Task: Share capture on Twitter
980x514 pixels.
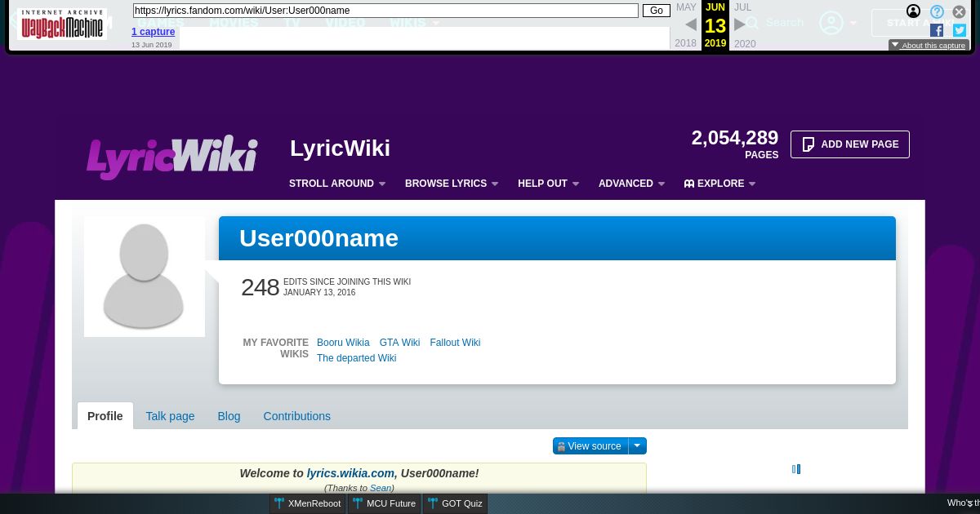Action: pos(960,30)
